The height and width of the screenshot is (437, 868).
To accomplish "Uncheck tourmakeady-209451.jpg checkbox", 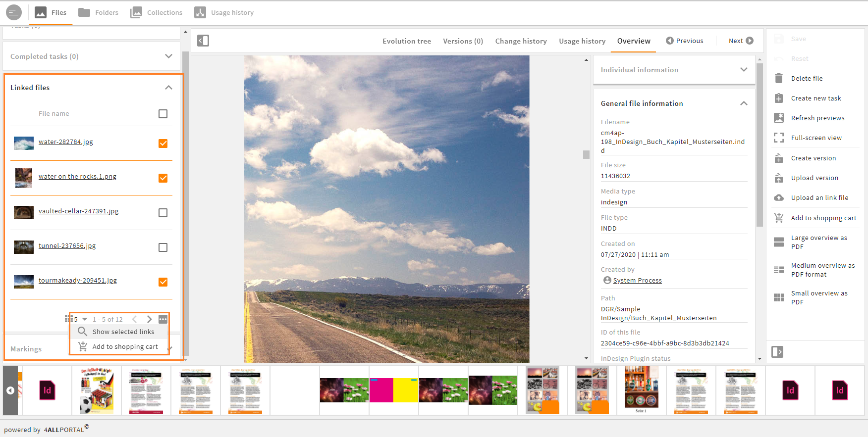I will tap(163, 282).
